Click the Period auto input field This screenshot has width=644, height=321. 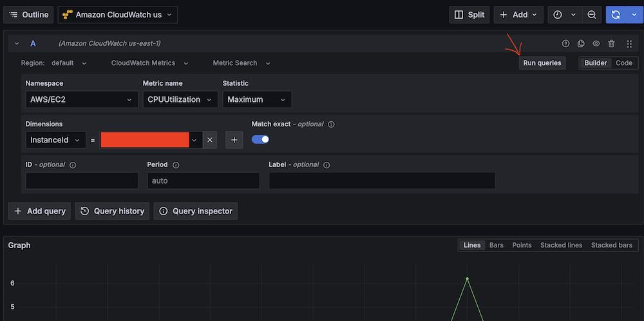tap(204, 180)
